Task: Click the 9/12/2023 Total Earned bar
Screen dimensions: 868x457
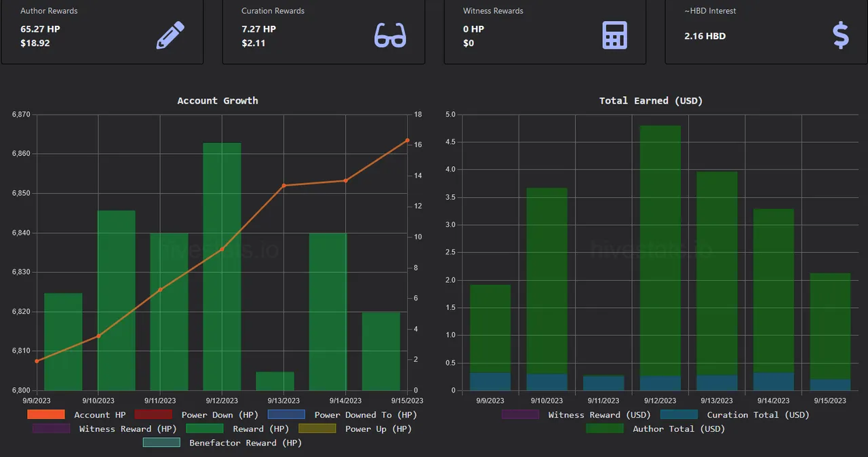Action: click(x=660, y=258)
